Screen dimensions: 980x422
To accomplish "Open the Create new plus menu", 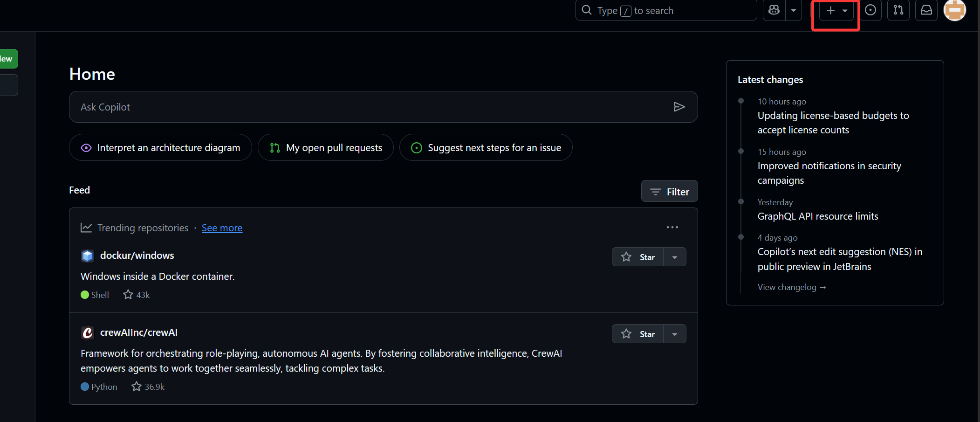I will coord(836,10).
